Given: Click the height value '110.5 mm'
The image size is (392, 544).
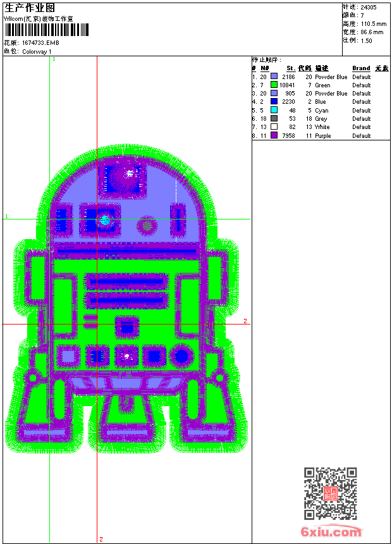Looking at the screenshot, I should pos(374,24).
